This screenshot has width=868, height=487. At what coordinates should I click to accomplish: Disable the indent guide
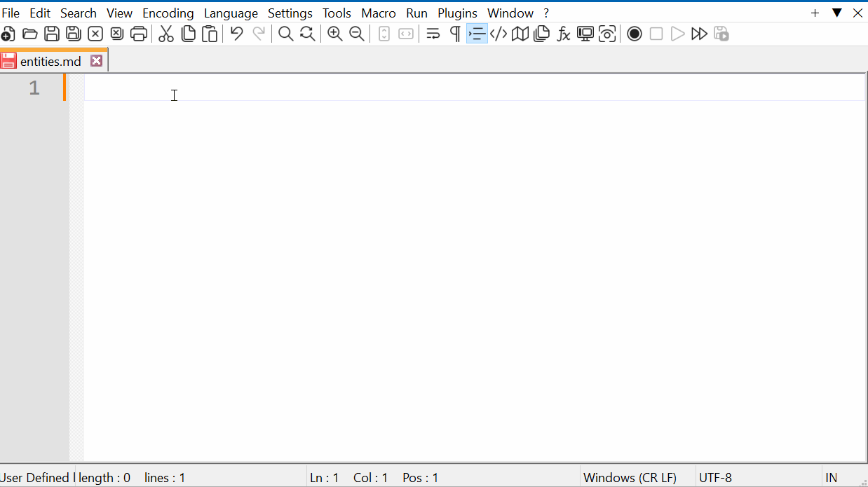(477, 33)
